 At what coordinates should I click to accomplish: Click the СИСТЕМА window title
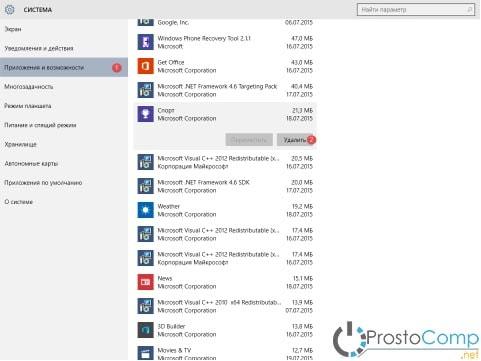[x=38, y=10]
